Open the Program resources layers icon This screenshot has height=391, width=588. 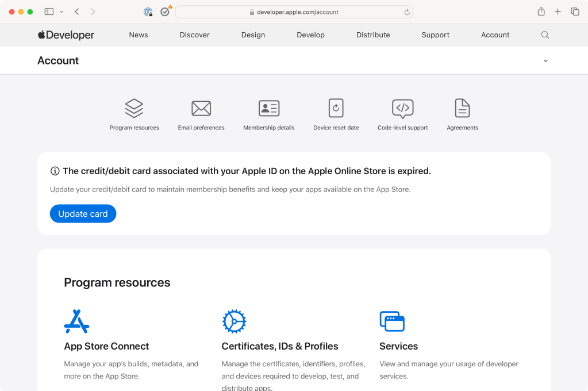click(x=134, y=108)
